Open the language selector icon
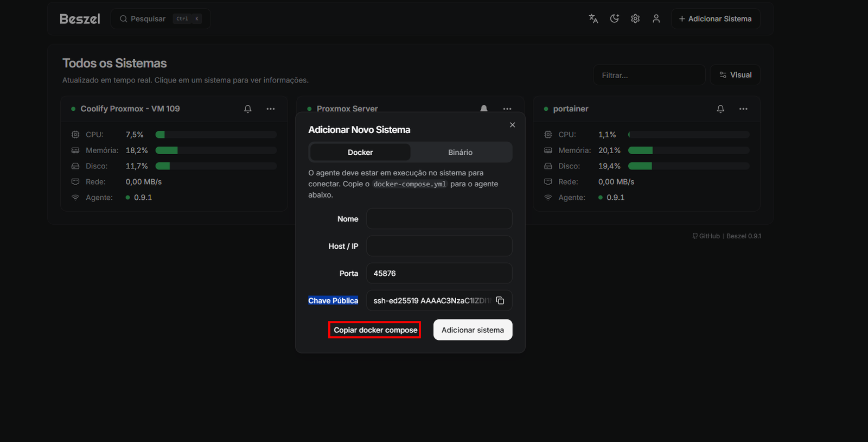 point(593,18)
